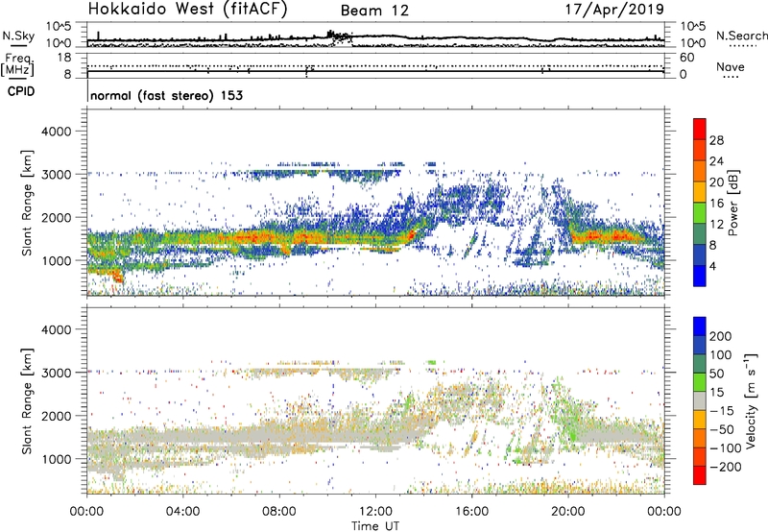
Task: Click the 'Slant Range [km]' label of velocity panel
Action: (x=27, y=400)
